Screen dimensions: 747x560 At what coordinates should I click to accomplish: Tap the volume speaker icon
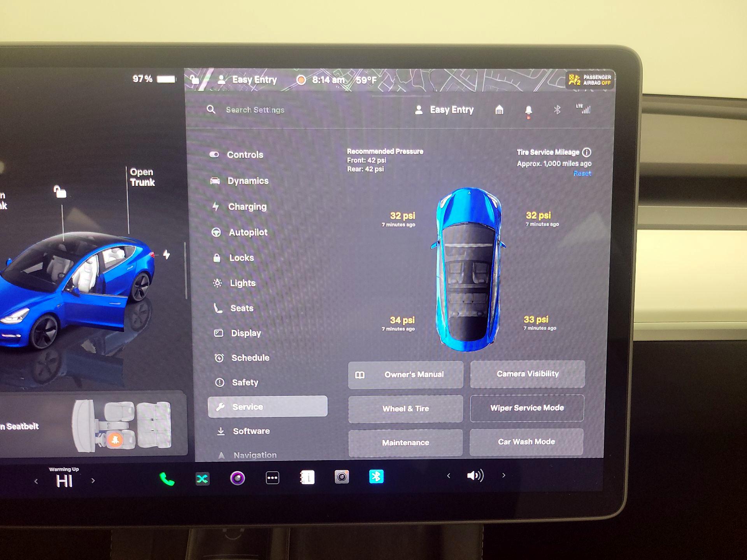pyautogui.click(x=475, y=475)
